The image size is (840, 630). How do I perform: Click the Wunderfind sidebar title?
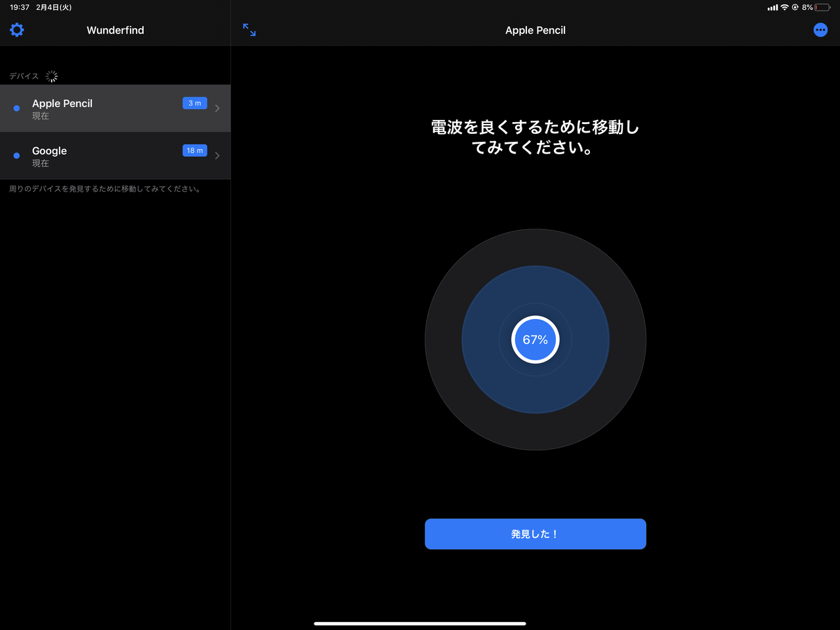115,30
